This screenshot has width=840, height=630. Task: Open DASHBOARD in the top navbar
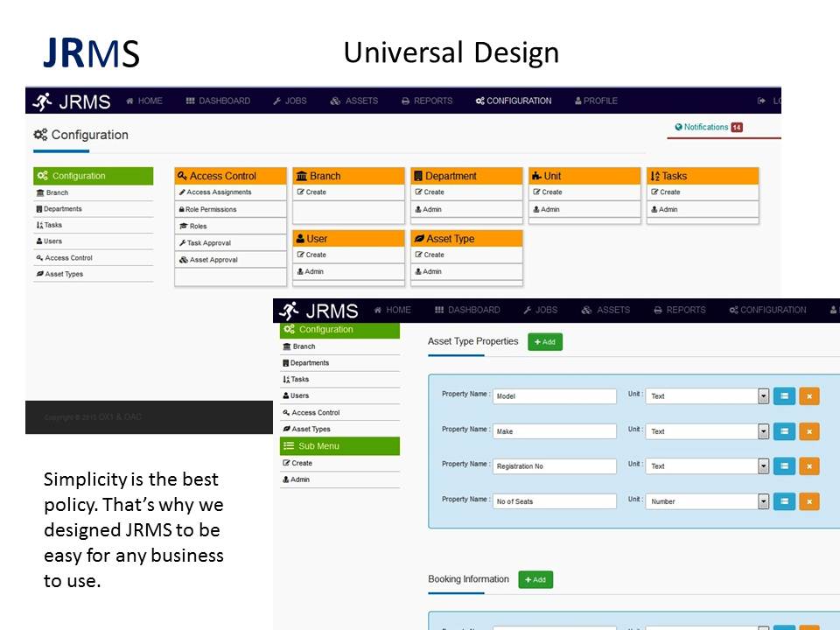[x=218, y=101]
